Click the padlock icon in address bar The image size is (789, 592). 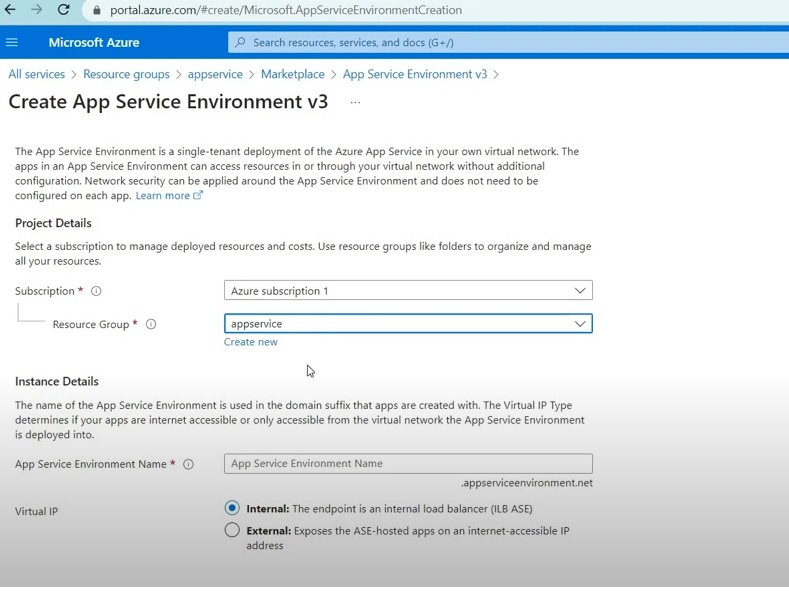coord(97,10)
